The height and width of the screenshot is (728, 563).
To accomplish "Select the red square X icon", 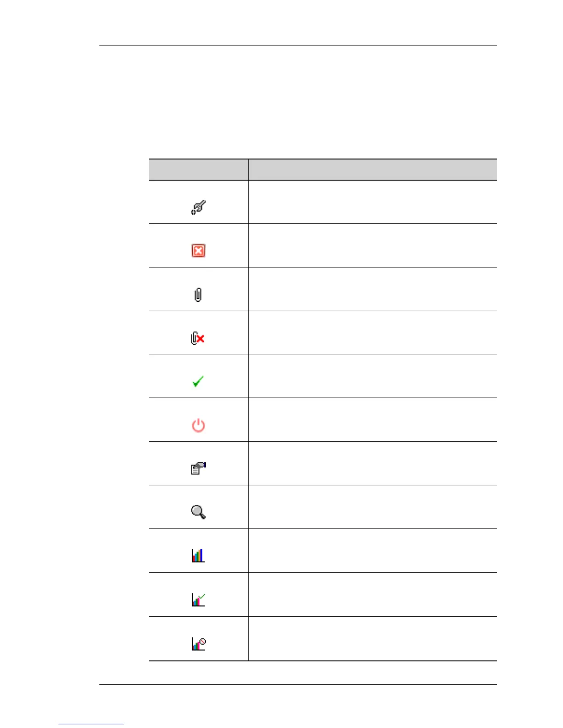I will 198,250.
